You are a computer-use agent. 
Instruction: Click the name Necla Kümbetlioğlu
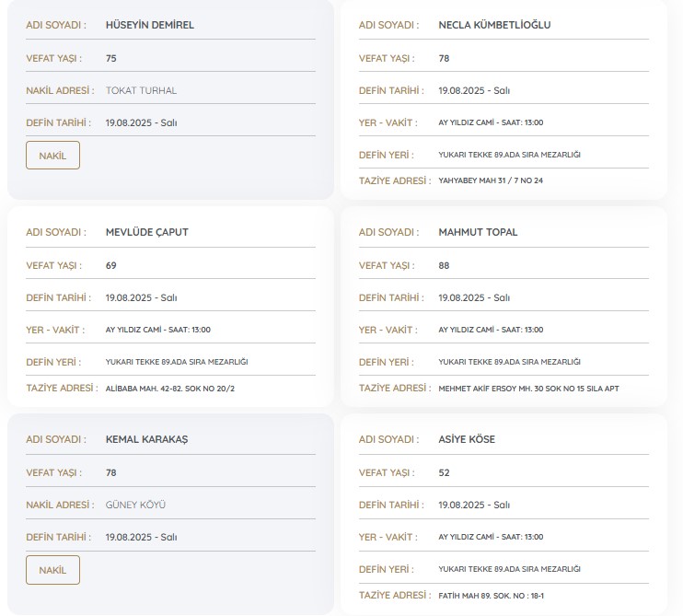click(494, 25)
